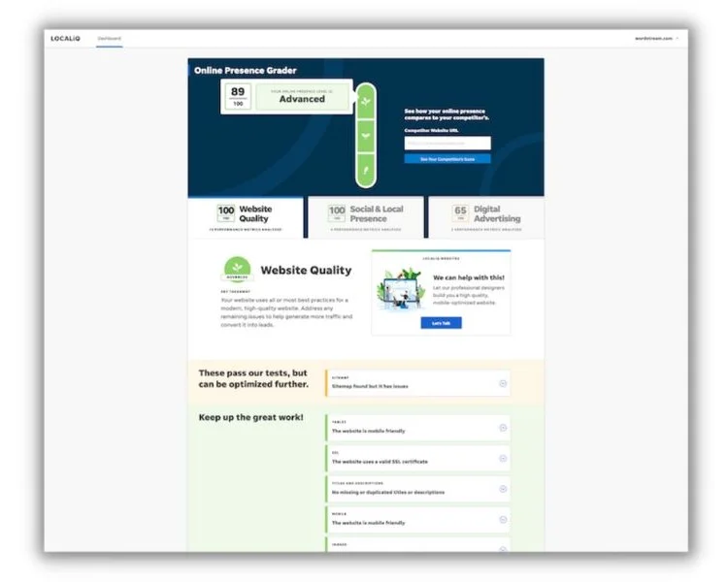The width and height of the screenshot is (728, 582).
Task: Open the Dashboard tab
Action: tap(109, 38)
